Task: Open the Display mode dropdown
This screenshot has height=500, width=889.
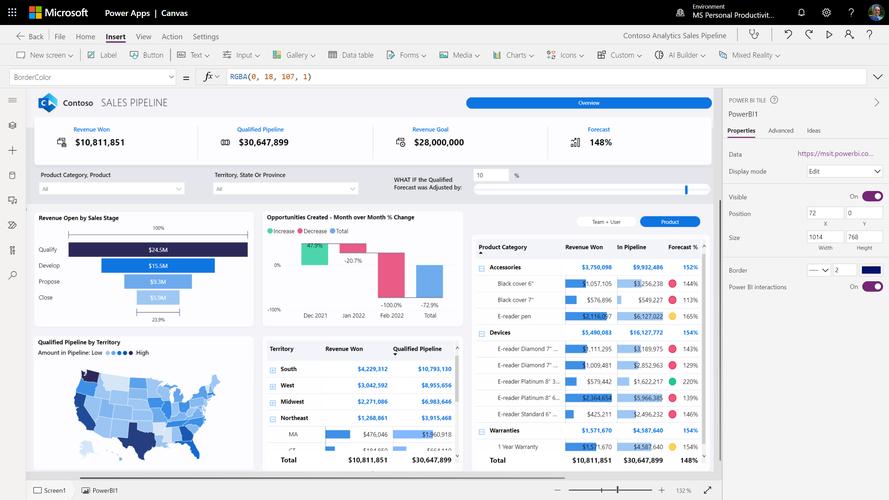Action: click(x=844, y=171)
